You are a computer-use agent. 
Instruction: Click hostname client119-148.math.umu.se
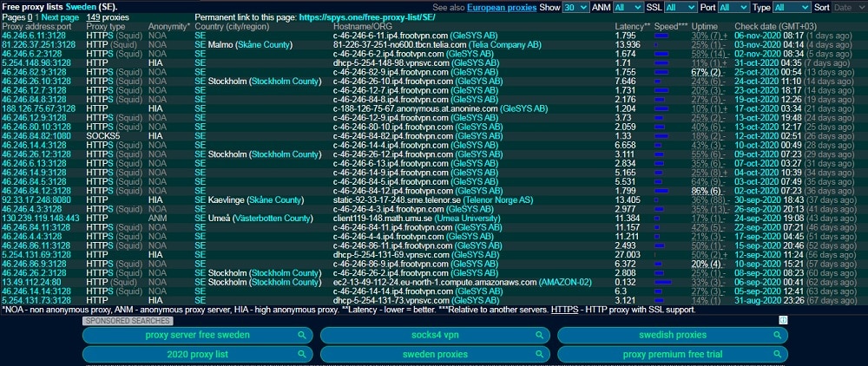point(383,219)
